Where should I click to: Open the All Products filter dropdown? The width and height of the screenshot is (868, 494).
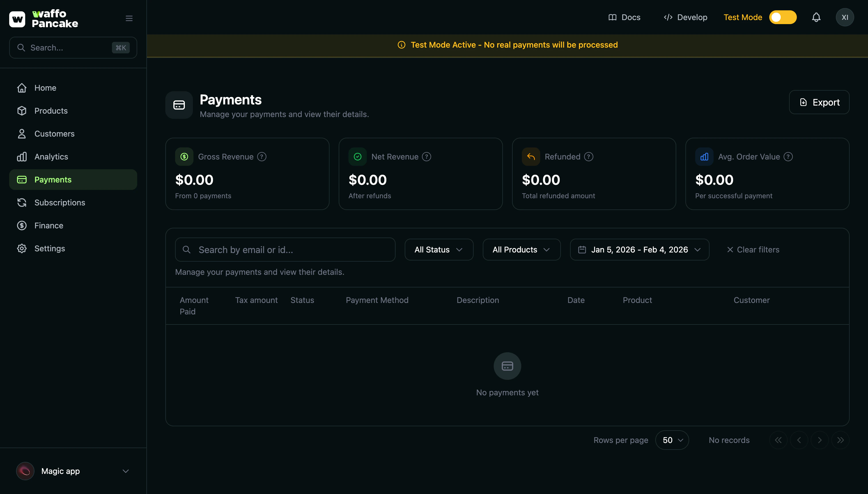(521, 249)
